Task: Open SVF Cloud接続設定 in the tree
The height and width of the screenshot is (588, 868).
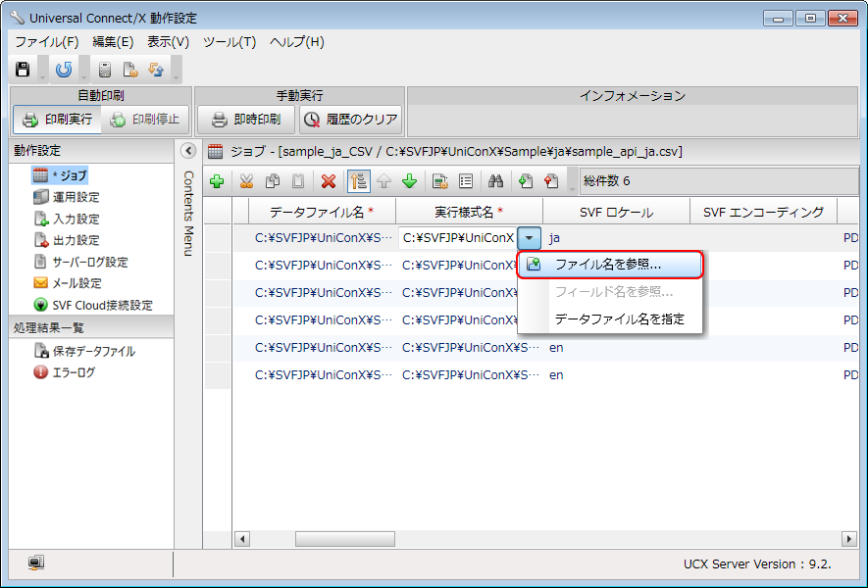Action: click(93, 305)
